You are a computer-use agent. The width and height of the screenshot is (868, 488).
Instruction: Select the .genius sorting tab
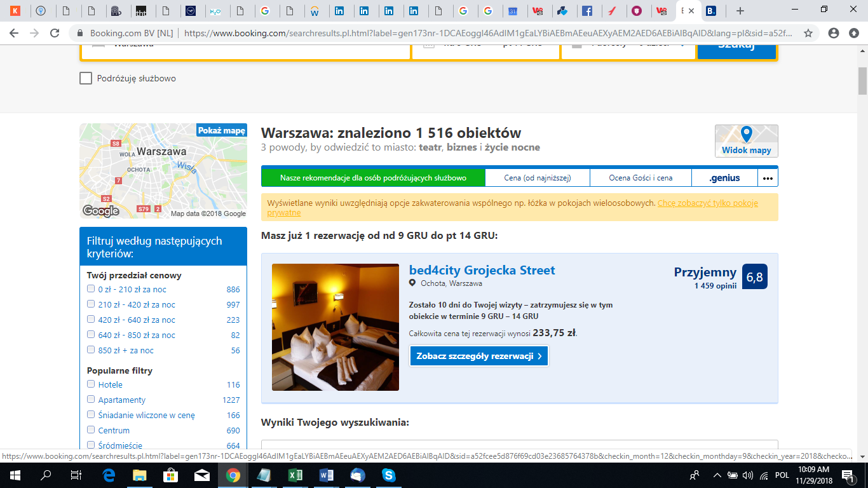[x=724, y=178]
